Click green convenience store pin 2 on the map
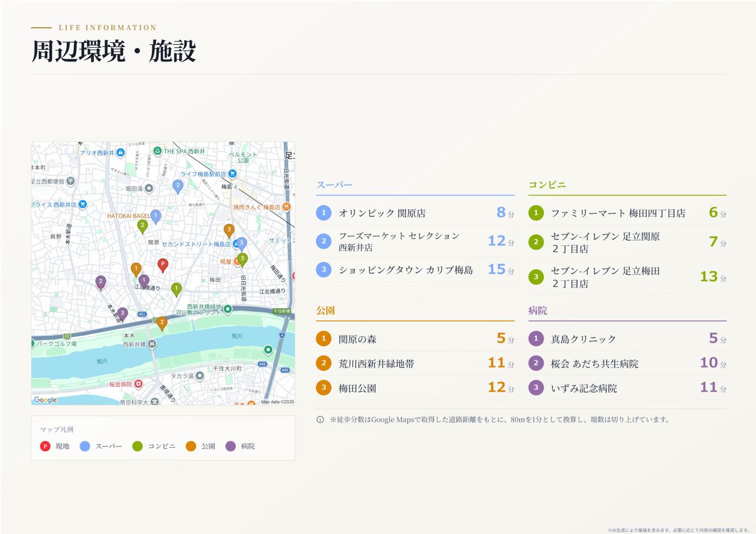 click(x=142, y=226)
